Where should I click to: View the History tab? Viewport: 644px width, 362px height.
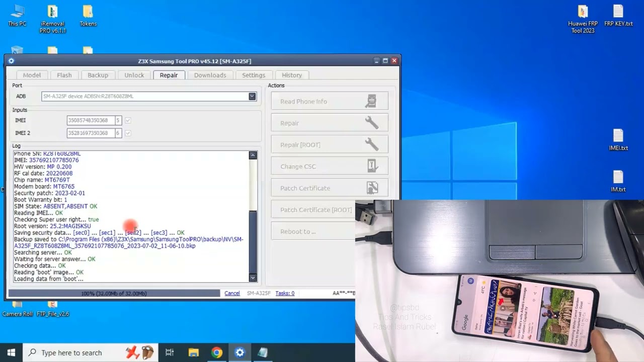[x=292, y=75]
